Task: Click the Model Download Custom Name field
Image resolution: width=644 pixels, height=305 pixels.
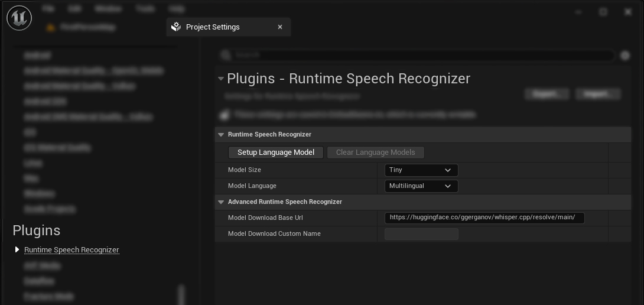Action: tap(421, 234)
